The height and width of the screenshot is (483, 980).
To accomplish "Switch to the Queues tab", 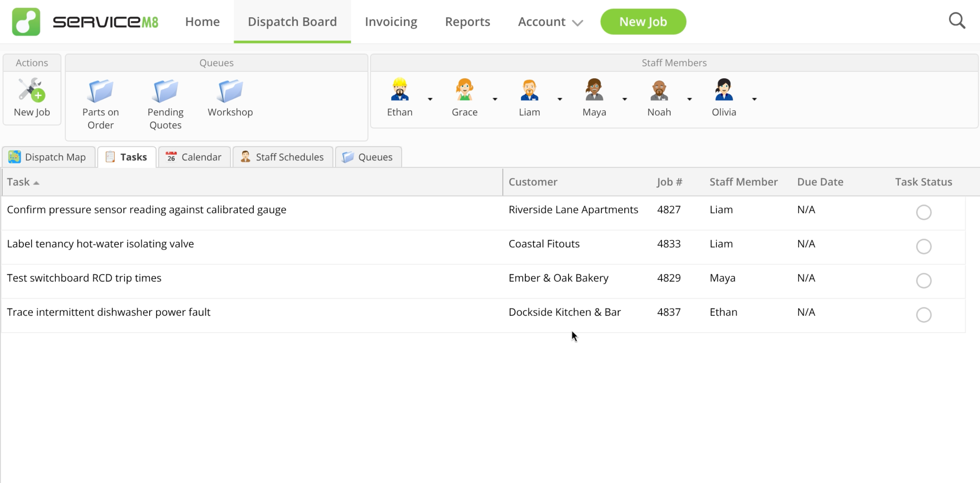I will coord(368,157).
